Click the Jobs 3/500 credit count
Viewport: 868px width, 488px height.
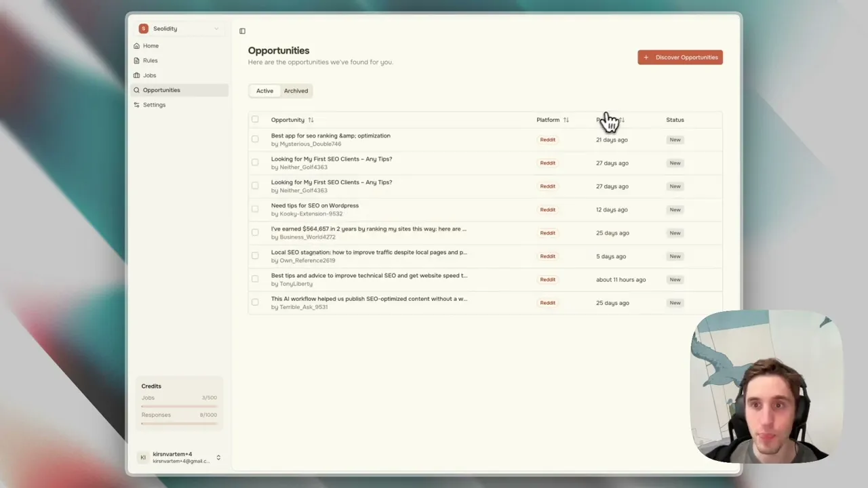(209, 398)
